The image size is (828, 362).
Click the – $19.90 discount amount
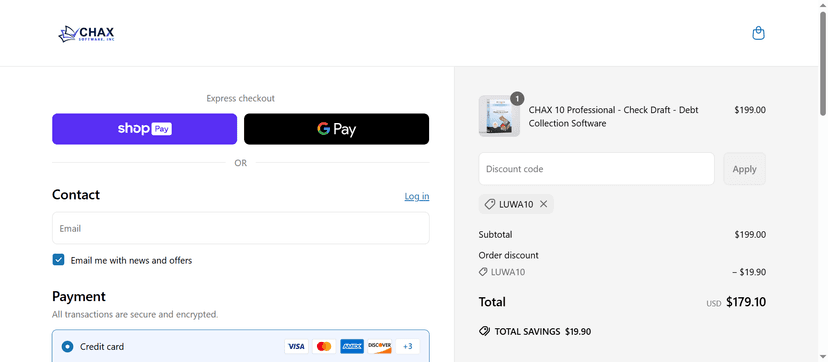click(749, 272)
